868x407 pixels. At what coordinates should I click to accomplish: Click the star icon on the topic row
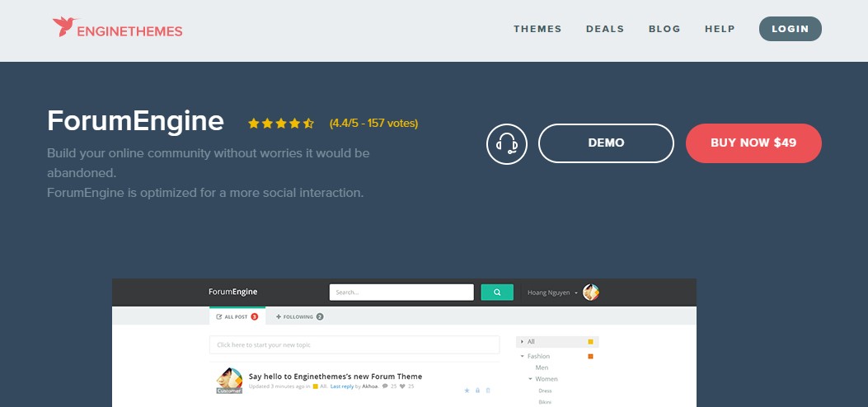click(x=467, y=391)
